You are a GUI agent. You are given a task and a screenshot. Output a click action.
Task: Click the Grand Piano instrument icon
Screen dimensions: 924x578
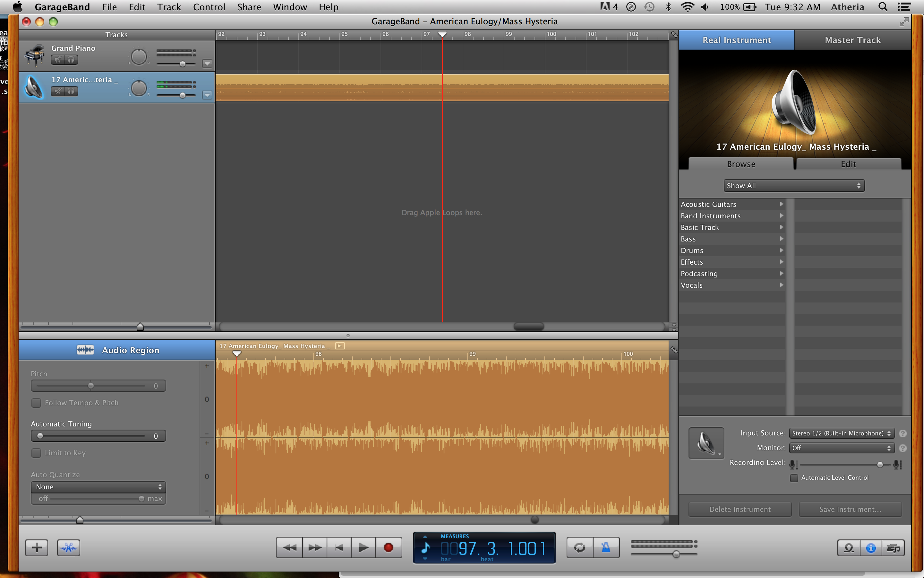pos(35,56)
